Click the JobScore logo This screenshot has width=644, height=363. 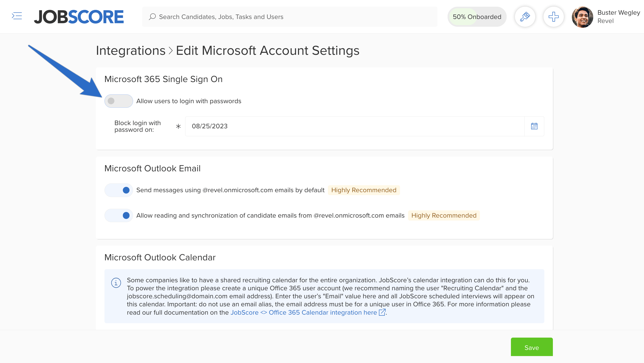pos(79,17)
